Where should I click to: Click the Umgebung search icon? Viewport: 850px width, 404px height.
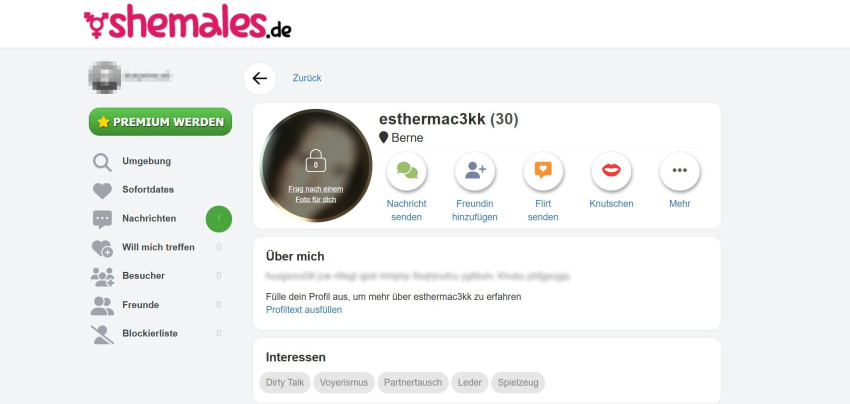click(102, 162)
